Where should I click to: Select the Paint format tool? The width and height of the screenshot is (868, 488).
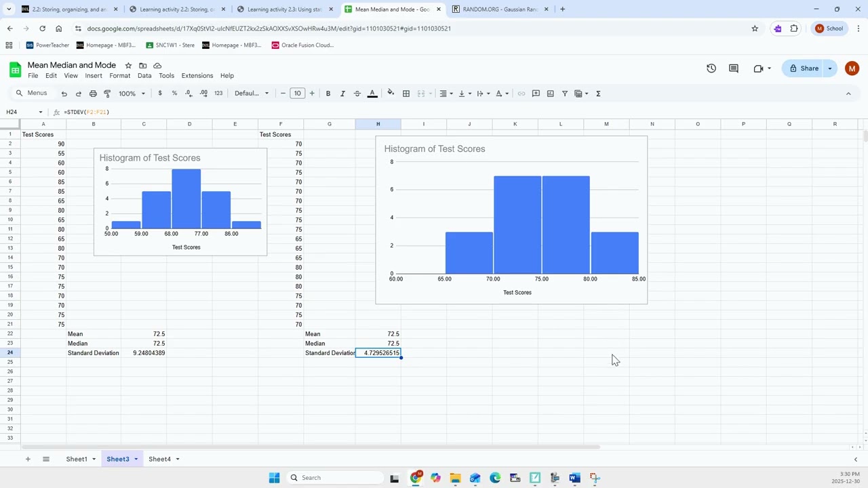(107, 94)
